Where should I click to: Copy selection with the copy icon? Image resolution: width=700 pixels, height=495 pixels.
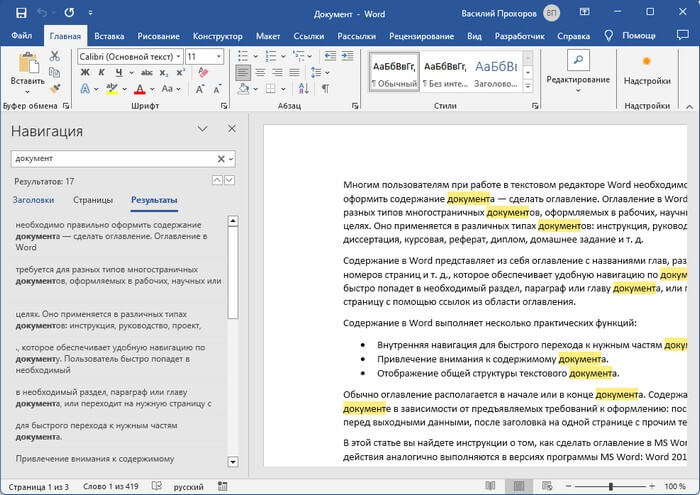click(x=54, y=72)
